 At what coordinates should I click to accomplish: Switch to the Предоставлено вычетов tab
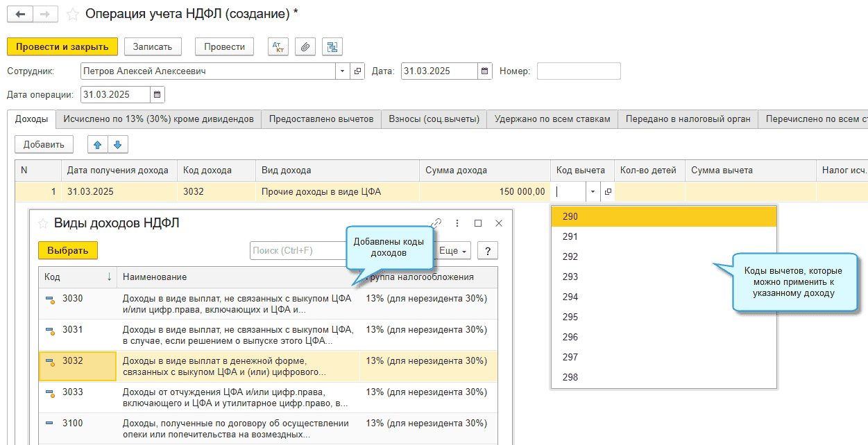tap(321, 119)
